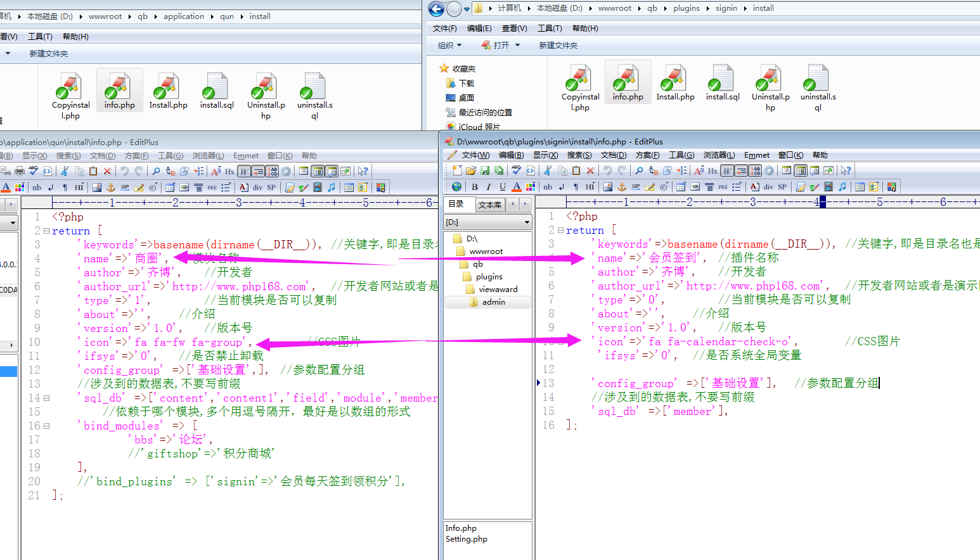Switch to the 文本库 tab
This screenshot has width=980, height=560.
click(x=490, y=205)
